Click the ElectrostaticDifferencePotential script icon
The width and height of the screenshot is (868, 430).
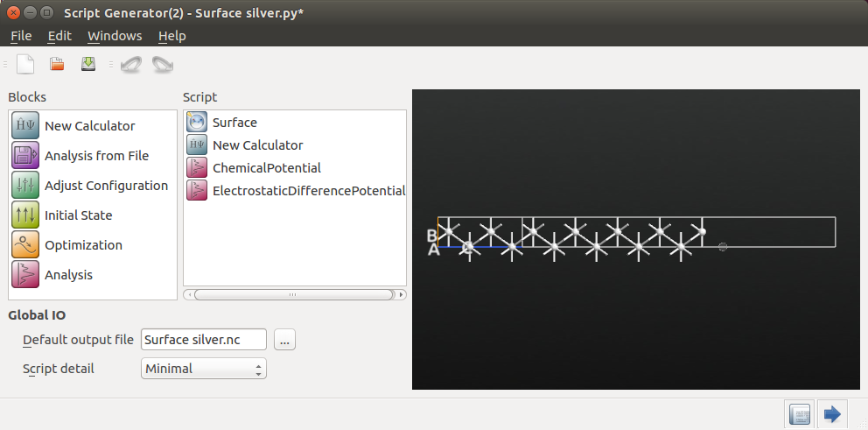[x=197, y=191]
